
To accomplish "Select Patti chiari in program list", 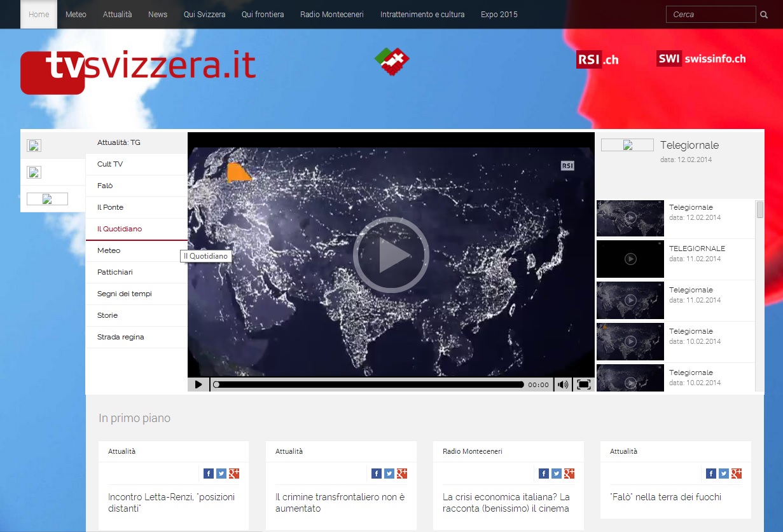I will point(137,272).
